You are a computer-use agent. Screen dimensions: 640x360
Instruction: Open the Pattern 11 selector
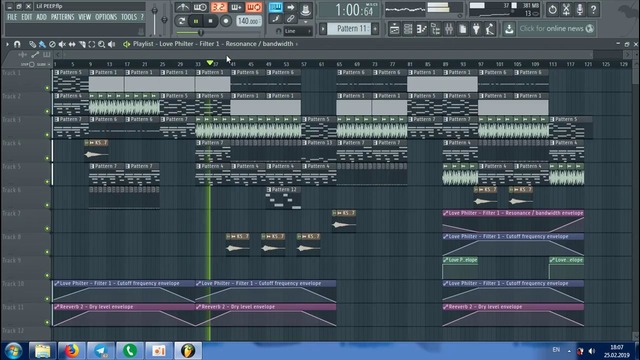coord(350,29)
